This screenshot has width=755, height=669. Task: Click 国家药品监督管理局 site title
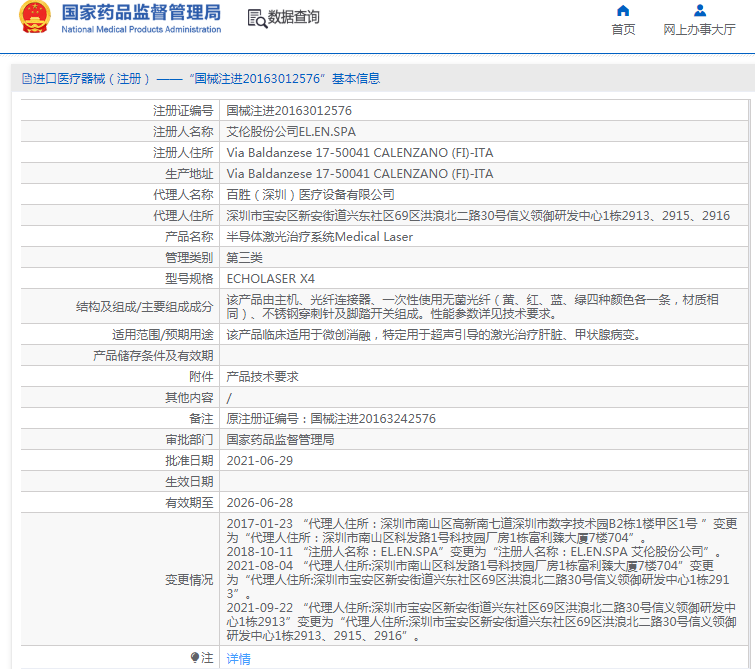141,13
